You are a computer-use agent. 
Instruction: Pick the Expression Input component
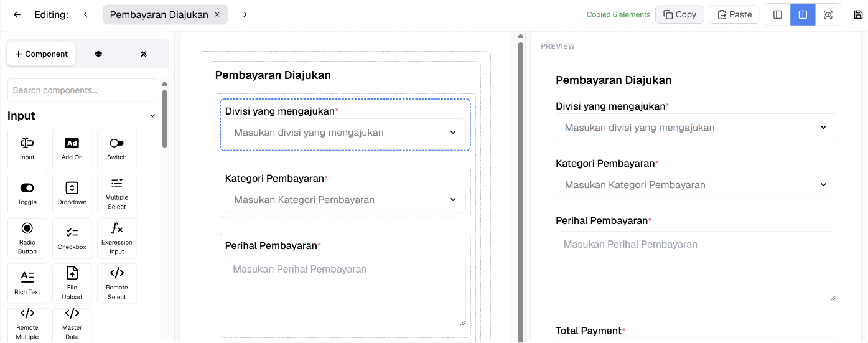(117, 238)
